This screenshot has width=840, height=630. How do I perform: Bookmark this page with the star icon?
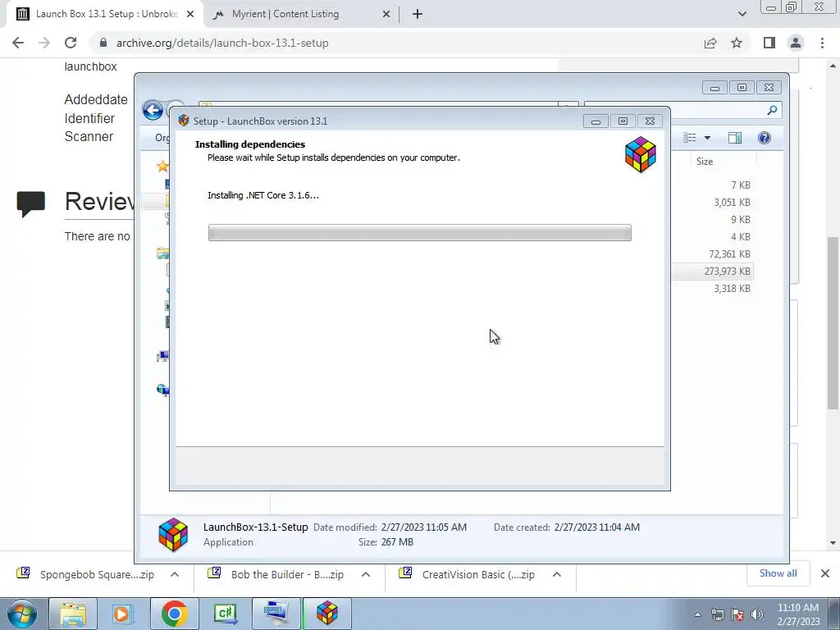737,43
